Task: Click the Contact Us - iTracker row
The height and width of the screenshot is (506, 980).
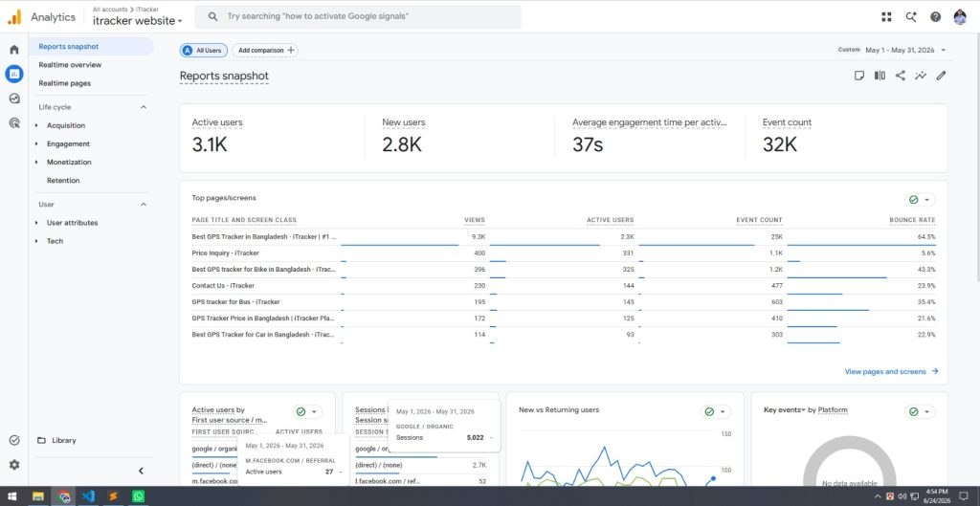Action: tap(564, 285)
